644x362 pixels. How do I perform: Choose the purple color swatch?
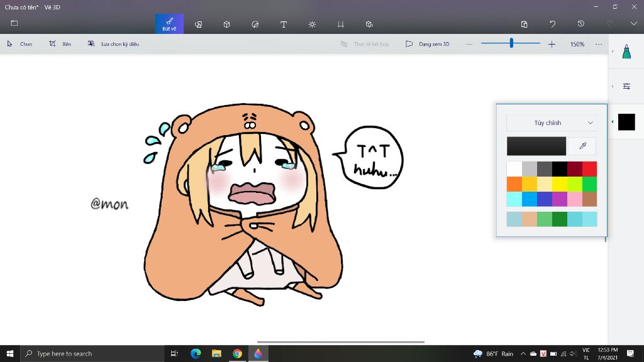[x=559, y=199]
